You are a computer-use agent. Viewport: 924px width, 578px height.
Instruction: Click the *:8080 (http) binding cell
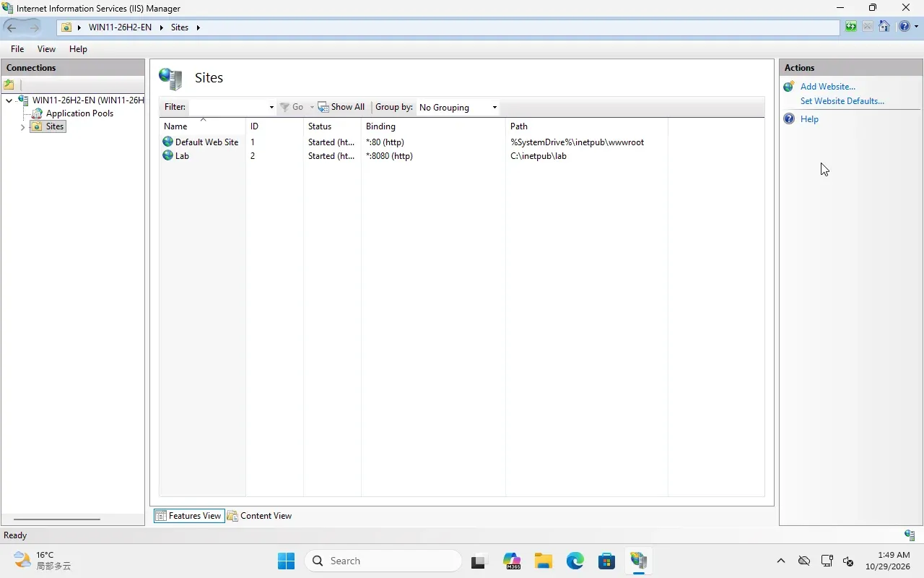point(389,156)
